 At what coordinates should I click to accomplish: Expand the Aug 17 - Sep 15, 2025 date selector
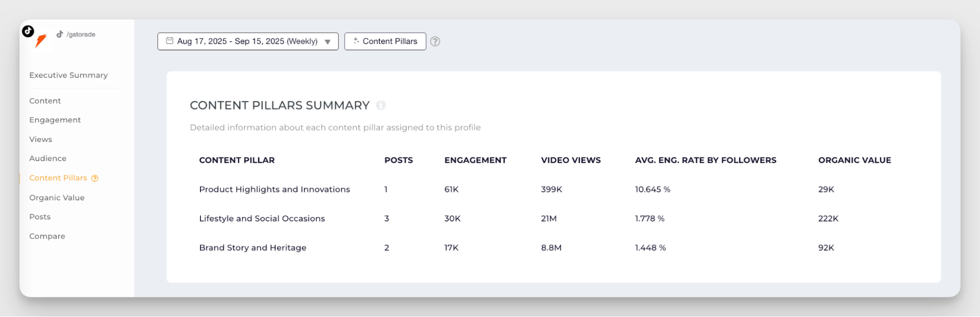[x=247, y=42]
